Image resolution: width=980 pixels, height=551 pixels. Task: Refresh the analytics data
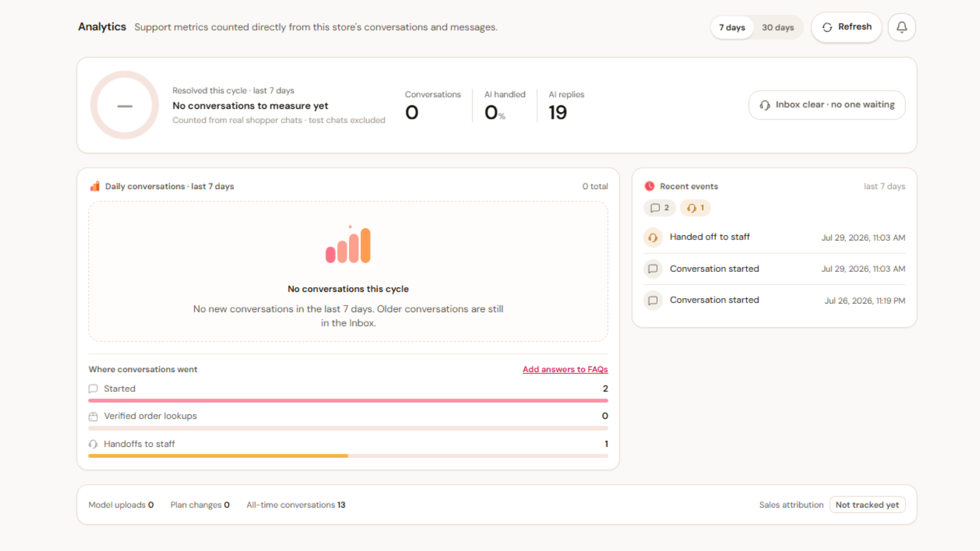point(846,27)
